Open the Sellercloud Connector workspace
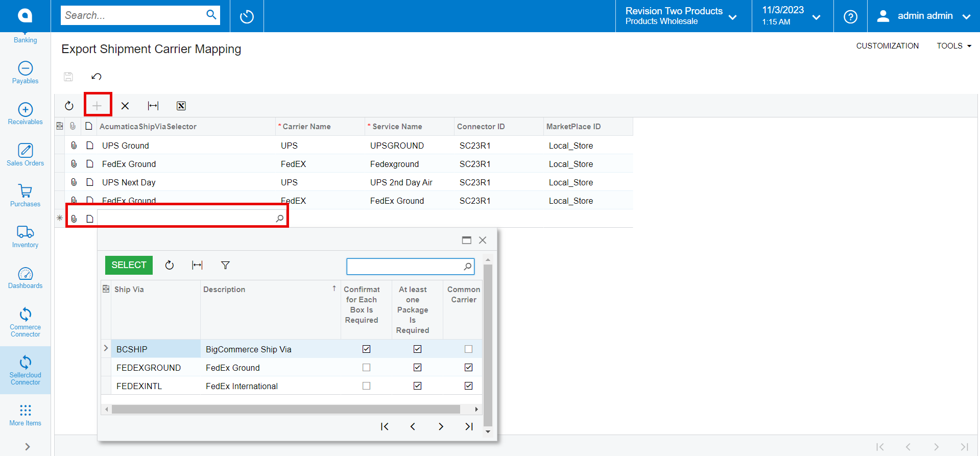 tap(25, 370)
